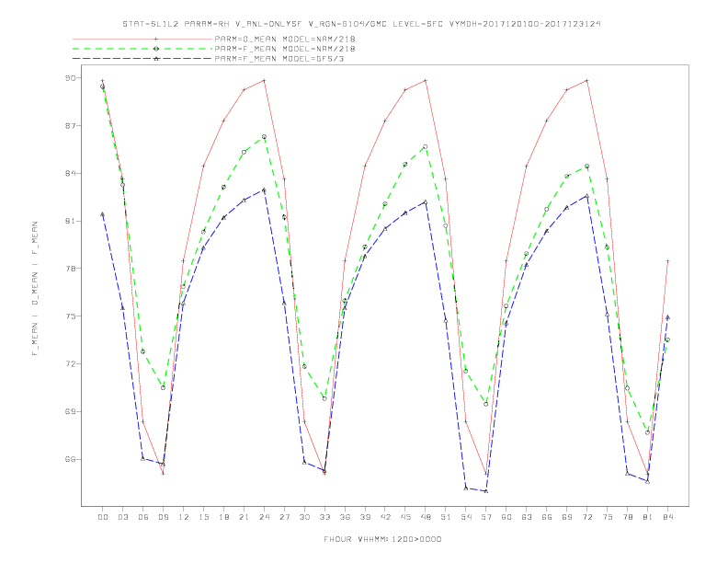Click green NAM circle data point at hour 09
Screen dimensions: 728x563
coord(163,387)
